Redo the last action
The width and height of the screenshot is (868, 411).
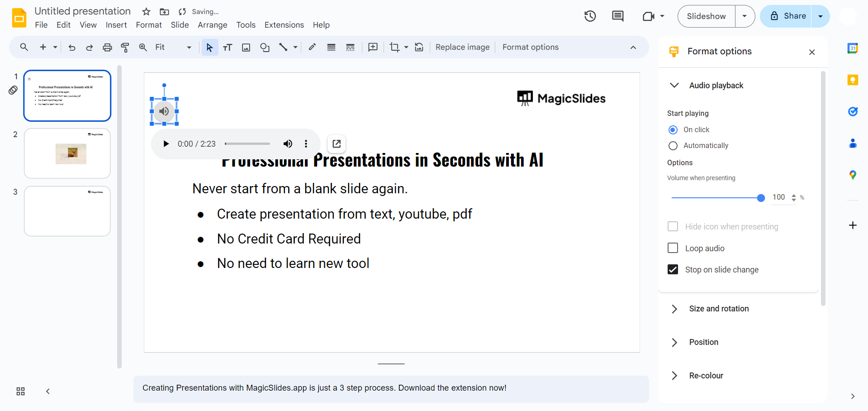(89, 47)
